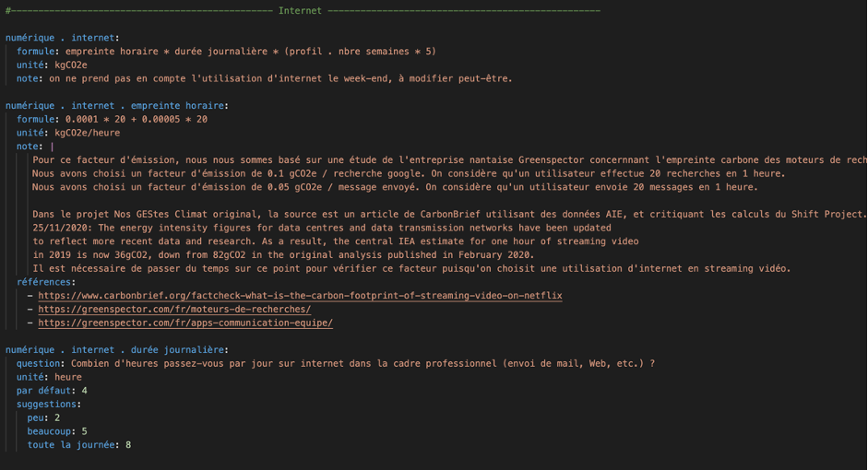Click the question text 'Combien d'heures passez-vous'
The image size is (868, 470).
(x=148, y=363)
